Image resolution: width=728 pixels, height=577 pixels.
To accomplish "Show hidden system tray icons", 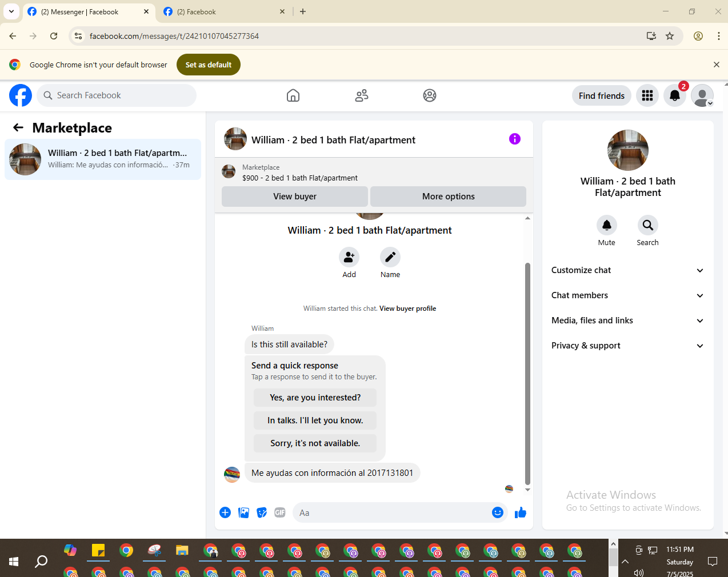I will tap(625, 562).
